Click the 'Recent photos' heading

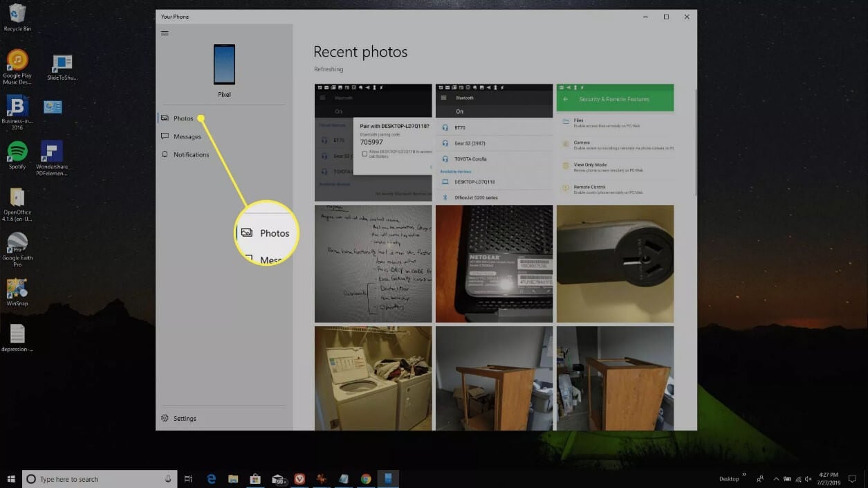360,52
